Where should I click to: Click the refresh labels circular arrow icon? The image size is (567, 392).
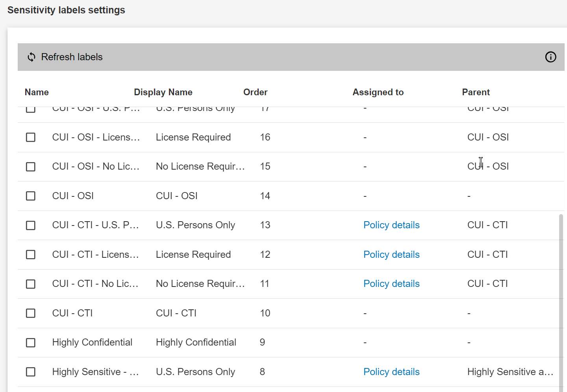(31, 57)
